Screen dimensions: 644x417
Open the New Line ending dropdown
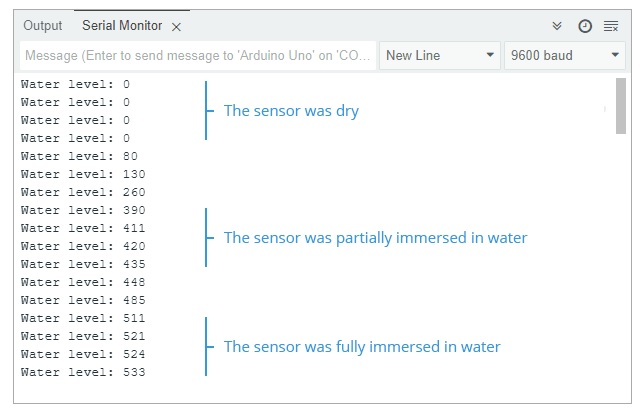pyautogui.click(x=440, y=56)
